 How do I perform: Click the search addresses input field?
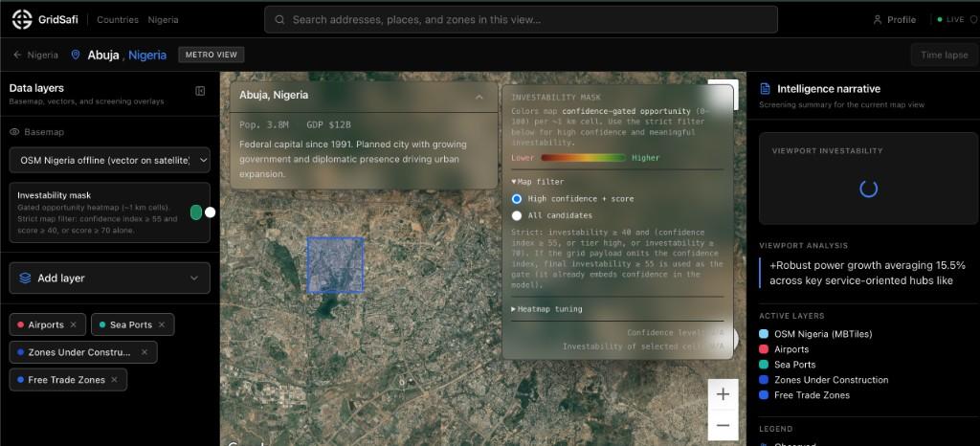[522, 19]
